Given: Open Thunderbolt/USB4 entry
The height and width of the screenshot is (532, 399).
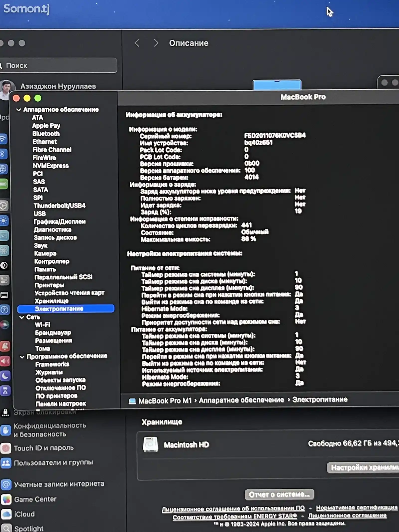Looking at the screenshot, I should (59, 206).
